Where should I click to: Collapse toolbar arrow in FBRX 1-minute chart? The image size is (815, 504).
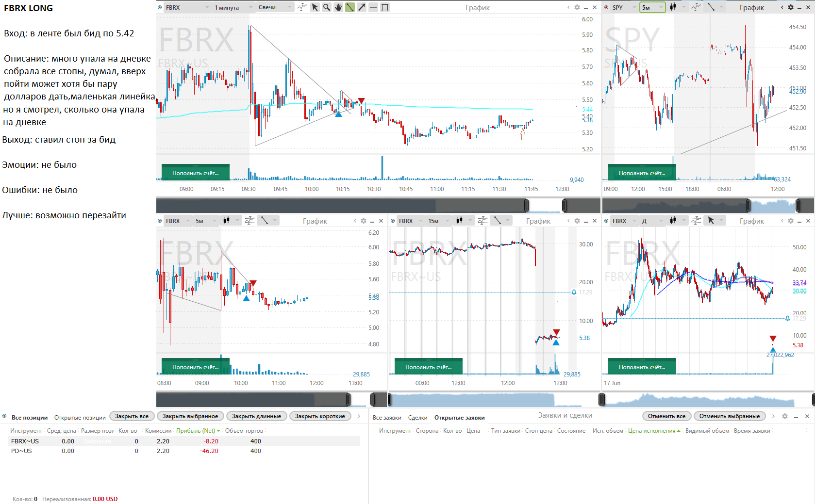click(x=568, y=7)
